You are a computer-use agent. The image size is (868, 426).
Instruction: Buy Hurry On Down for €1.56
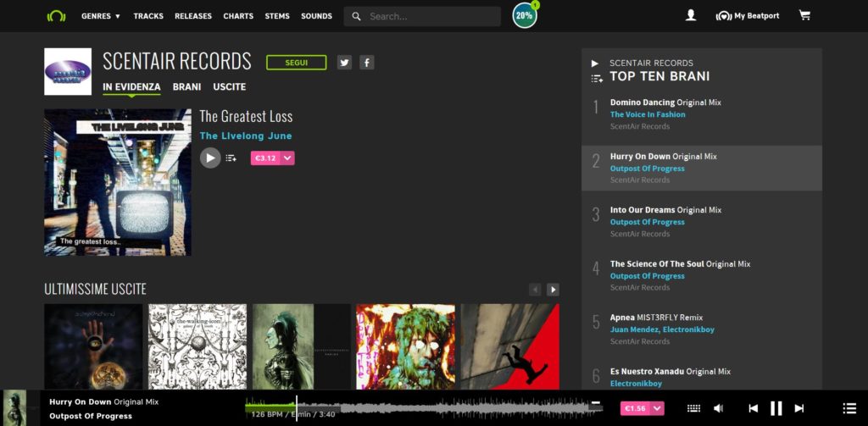coord(635,408)
